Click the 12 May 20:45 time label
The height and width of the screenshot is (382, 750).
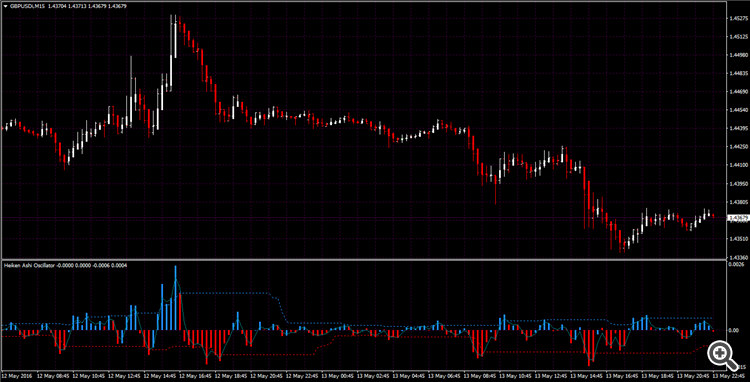point(265,376)
